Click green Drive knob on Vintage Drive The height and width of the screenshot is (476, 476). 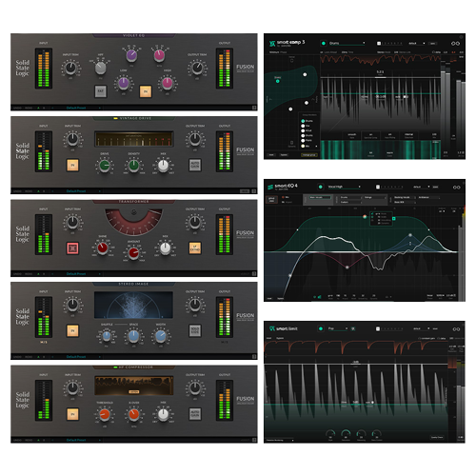104,166
